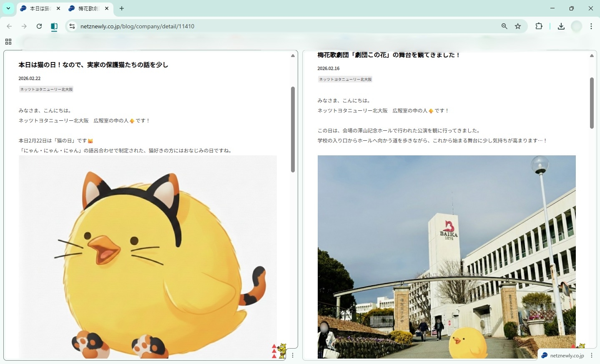Open the Extensions puzzle icon

tap(539, 26)
